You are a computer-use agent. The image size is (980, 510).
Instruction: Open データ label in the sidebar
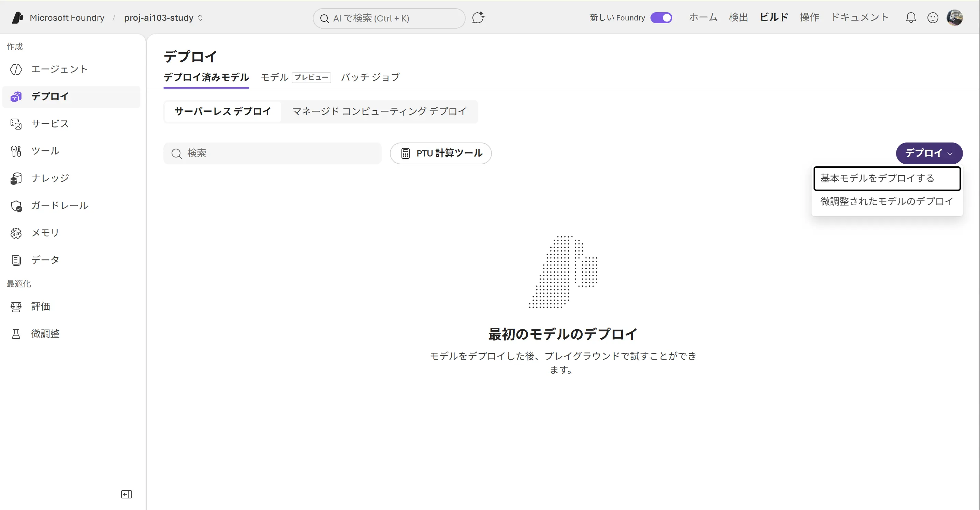pos(45,260)
